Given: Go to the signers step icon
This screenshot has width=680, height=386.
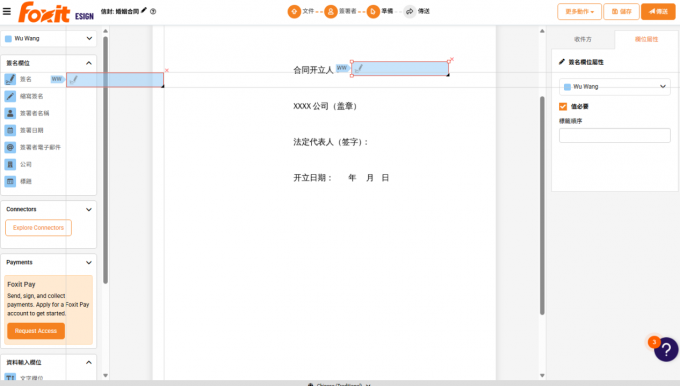Looking at the screenshot, I should (330, 11).
